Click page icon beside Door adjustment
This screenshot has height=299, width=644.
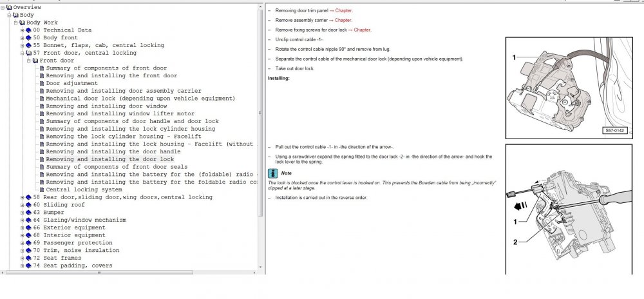pyautogui.click(x=42, y=83)
